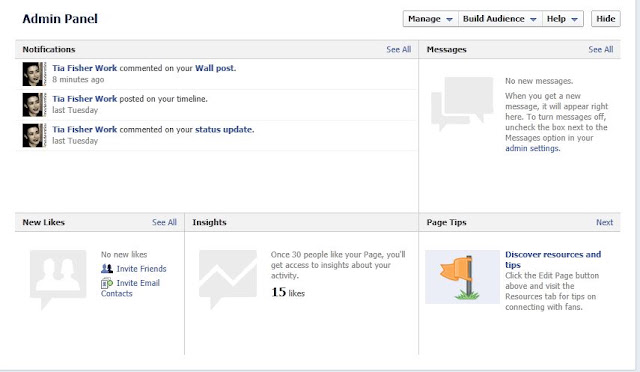The width and height of the screenshot is (640, 372).
Task: Open profile photo beside Wall post comment
Action: coord(34,74)
